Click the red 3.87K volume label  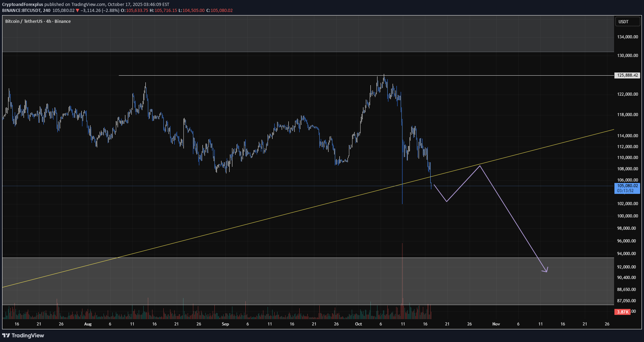pos(623,312)
